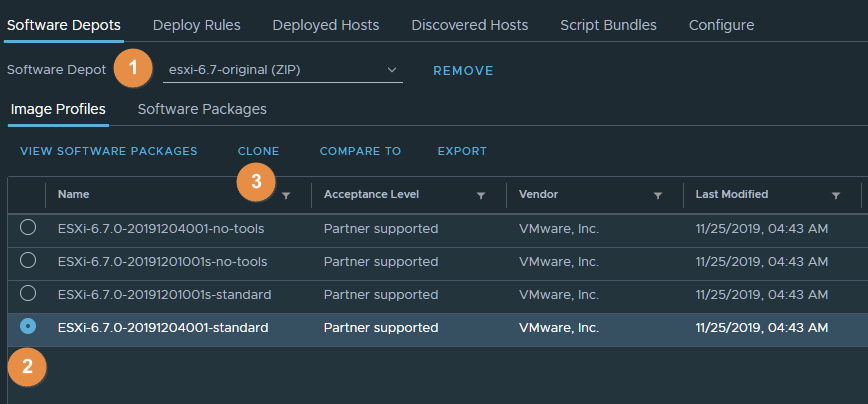This screenshot has height=404, width=868.
Task: Click the Acceptance Level column filter icon
Action: [481, 196]
